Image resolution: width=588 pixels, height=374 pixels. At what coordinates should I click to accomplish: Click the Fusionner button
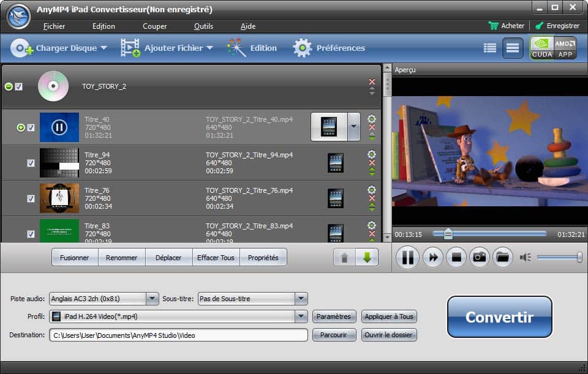coord(75,258)
